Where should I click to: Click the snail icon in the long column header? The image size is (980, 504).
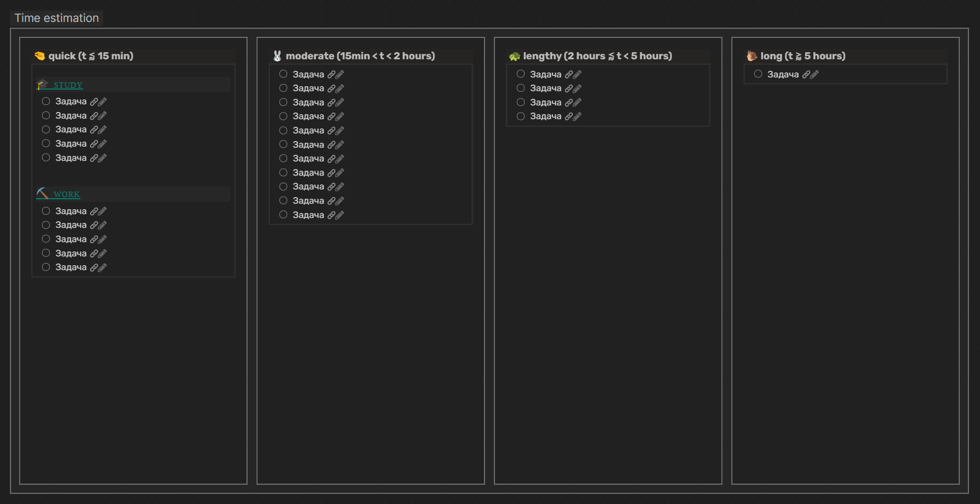point(752,56)
